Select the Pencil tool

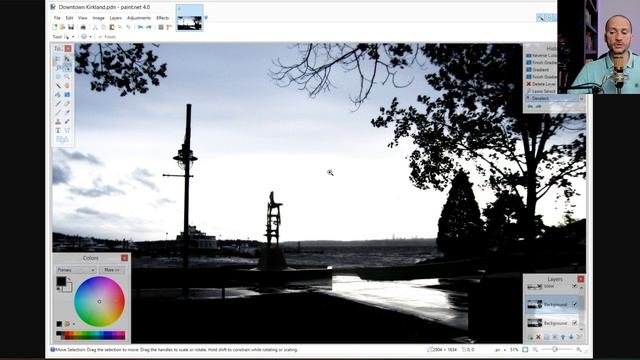tap(58, 113)
